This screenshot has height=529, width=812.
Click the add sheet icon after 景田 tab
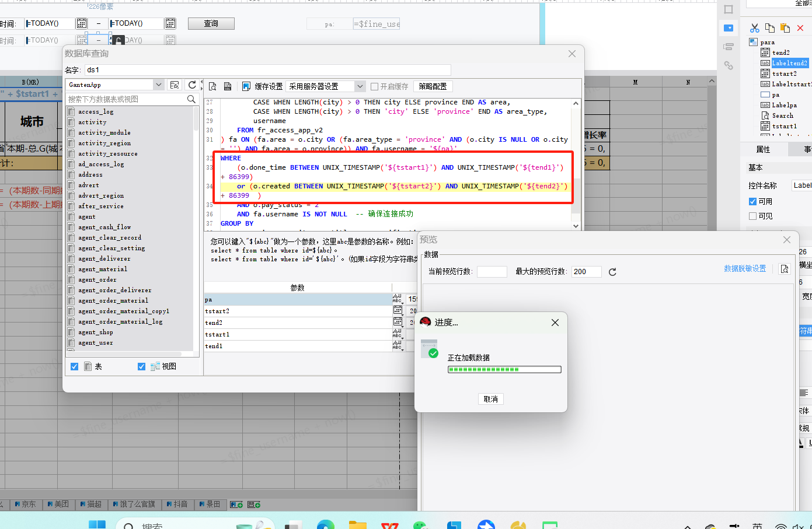click(x=236, y=505)
